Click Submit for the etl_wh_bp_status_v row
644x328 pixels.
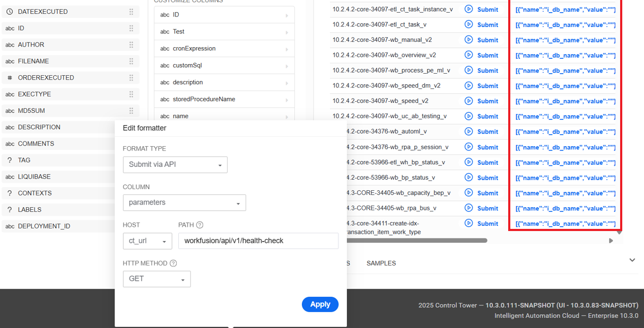click(x=488, y=163)
